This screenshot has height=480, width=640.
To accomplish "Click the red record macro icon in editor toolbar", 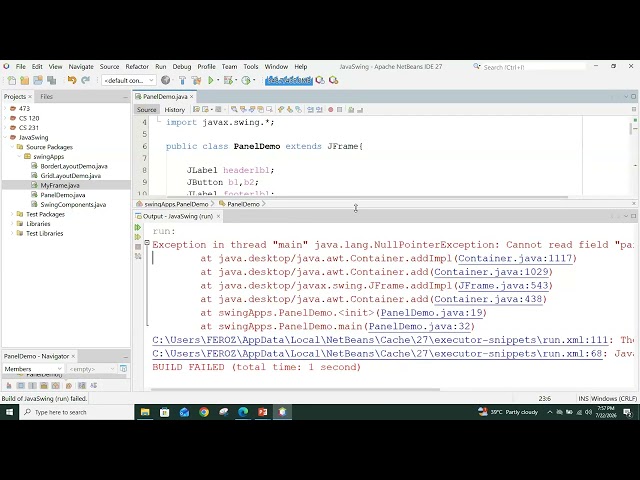I will point(331,109).
